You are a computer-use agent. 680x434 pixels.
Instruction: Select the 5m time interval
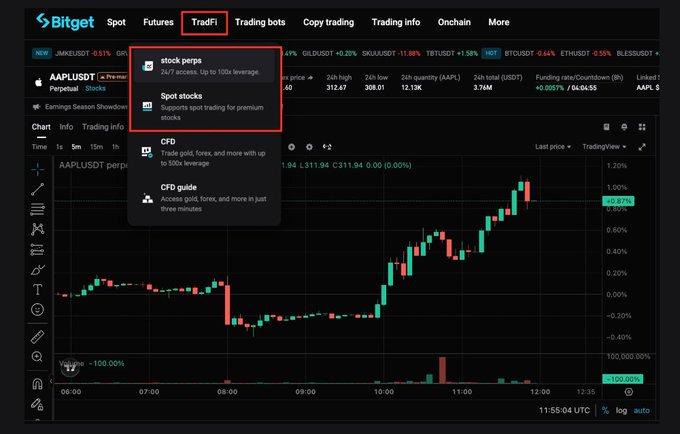(76, 147)
